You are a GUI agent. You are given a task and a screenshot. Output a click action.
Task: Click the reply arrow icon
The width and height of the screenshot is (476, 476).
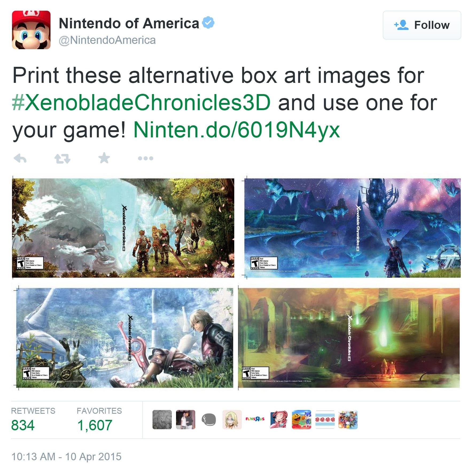point(20,158)
